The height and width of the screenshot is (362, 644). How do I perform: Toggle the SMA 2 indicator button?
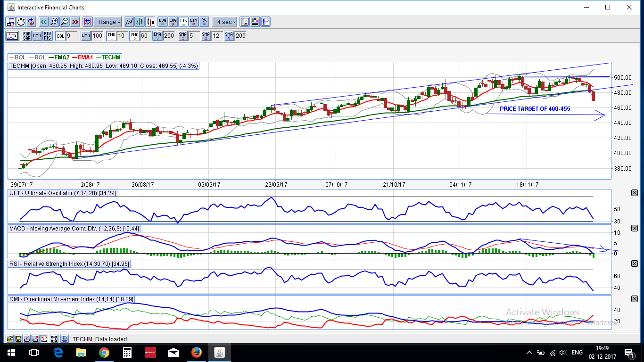[206, 35]
